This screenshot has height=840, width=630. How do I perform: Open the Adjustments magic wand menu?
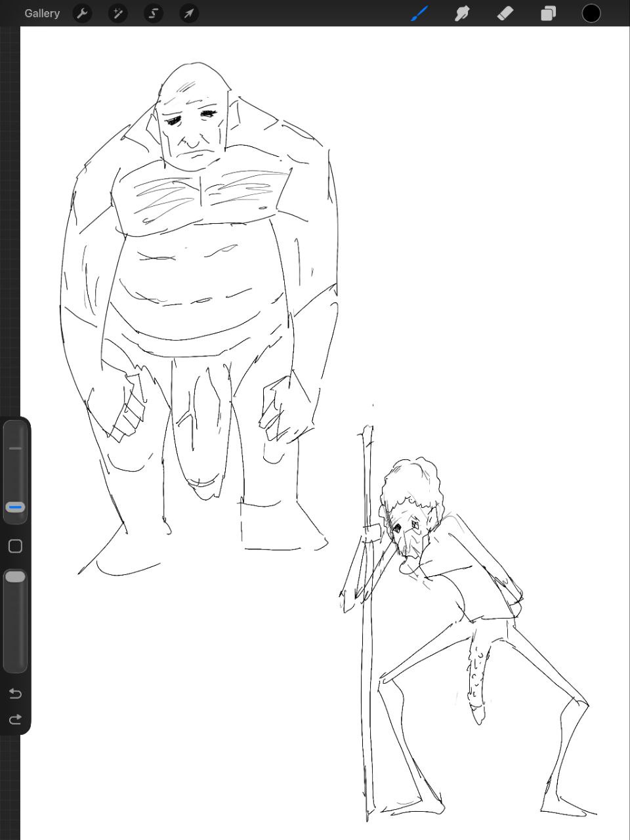click(118, 13)
